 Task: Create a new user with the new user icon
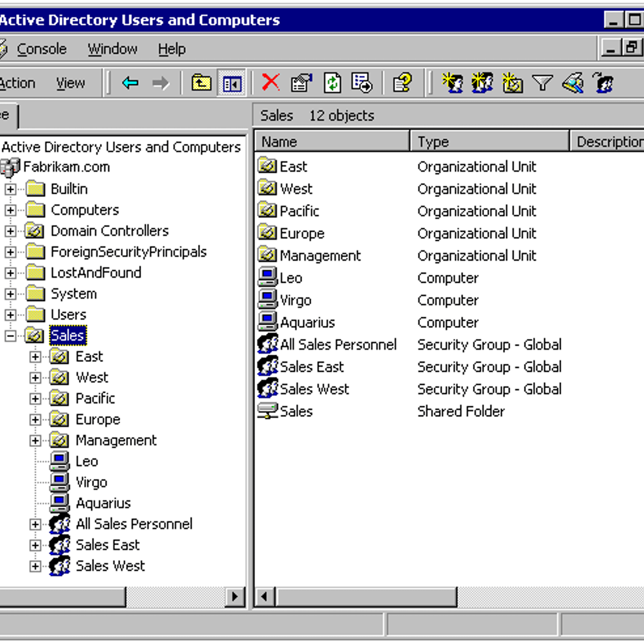pos(453,83)
